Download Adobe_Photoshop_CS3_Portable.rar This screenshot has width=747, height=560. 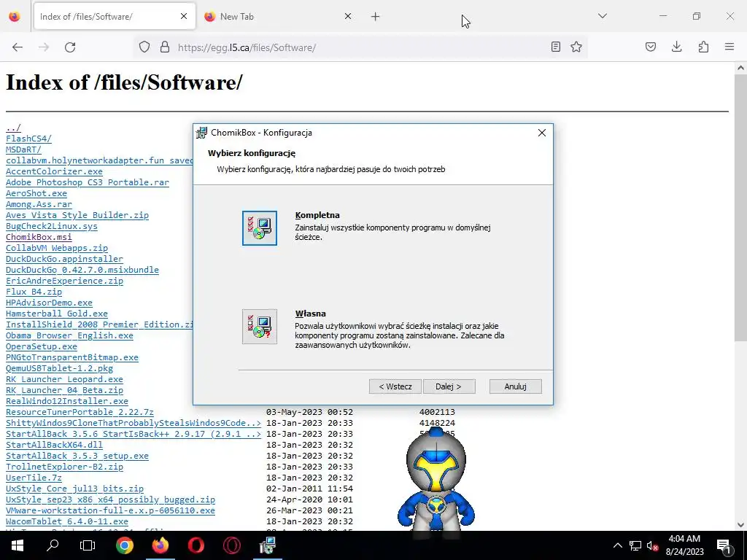pos(88,182)
